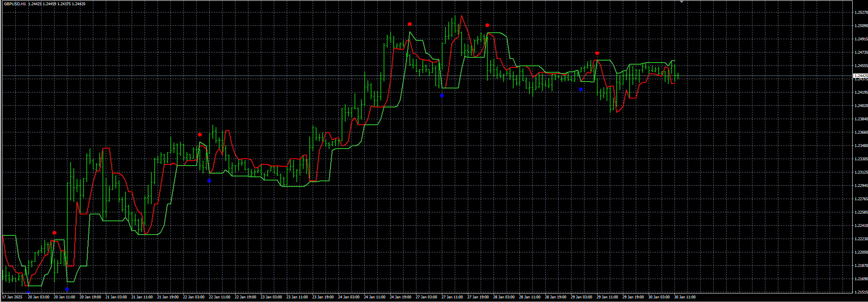Select the blue signal dot below 20 Jan 11:00 candles

tap(67, 289)
